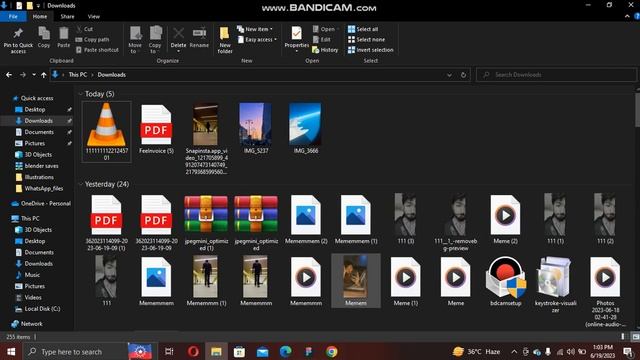This screenshot has width=640, height=360.
Task: Switch to the Home ribbon tab
Action: [40, 16]
